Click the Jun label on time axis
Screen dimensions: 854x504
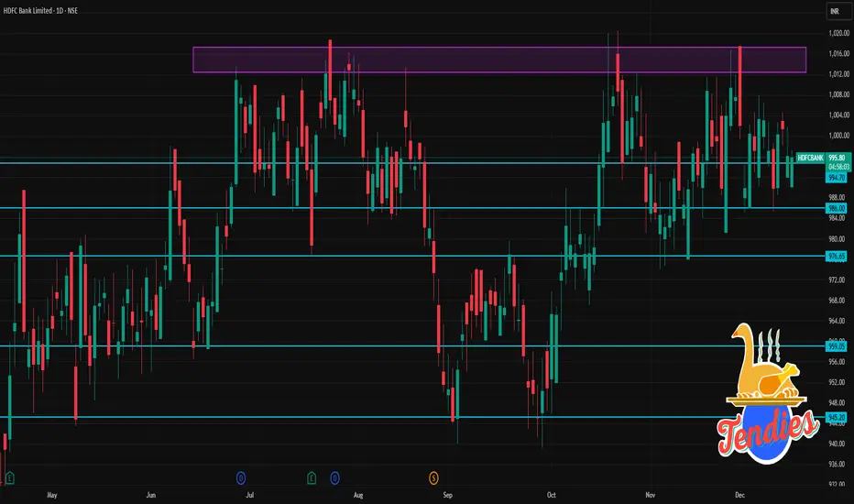coord(151,495)
